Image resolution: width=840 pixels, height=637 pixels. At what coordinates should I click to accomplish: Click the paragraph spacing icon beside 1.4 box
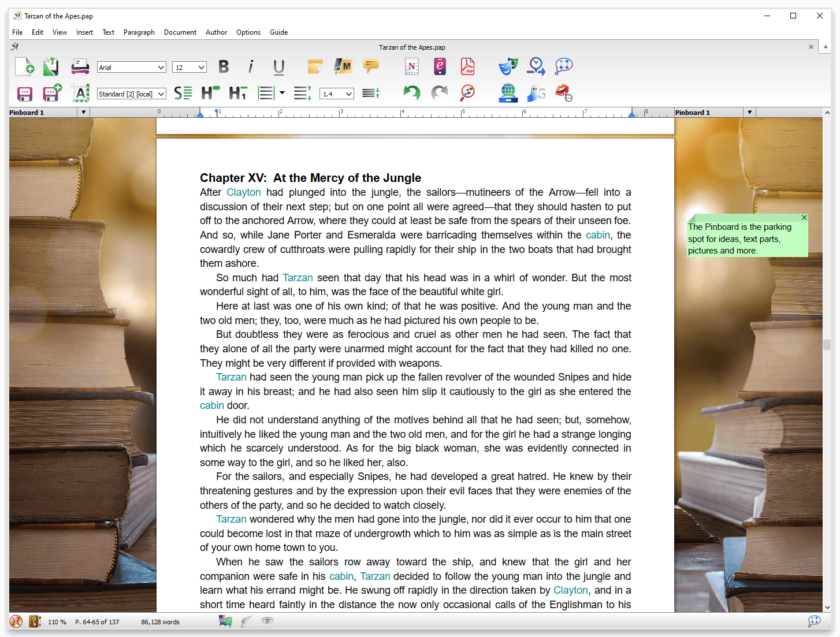pos(371,93)
